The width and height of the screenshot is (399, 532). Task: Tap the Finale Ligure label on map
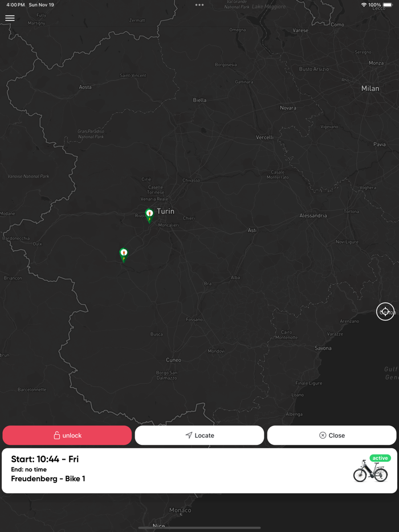(309, 383)
